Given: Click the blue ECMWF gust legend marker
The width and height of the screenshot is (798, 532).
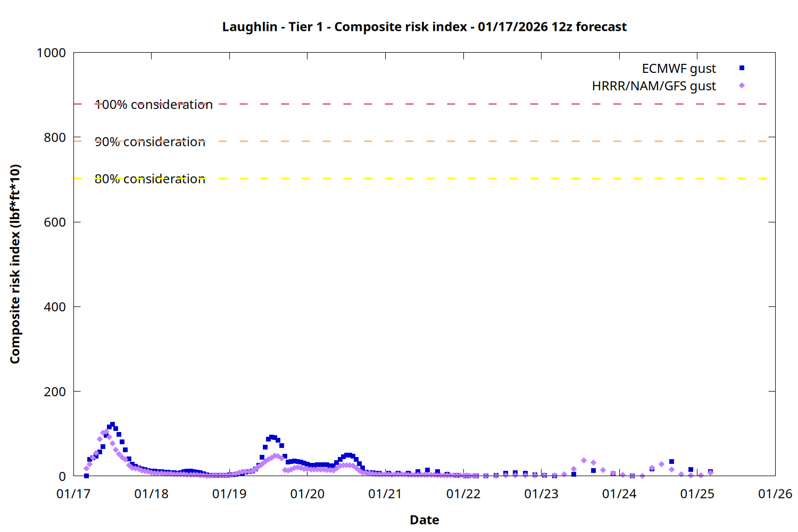Looking at the screenshot, I should pyautogui.click(x=742, y=68).
